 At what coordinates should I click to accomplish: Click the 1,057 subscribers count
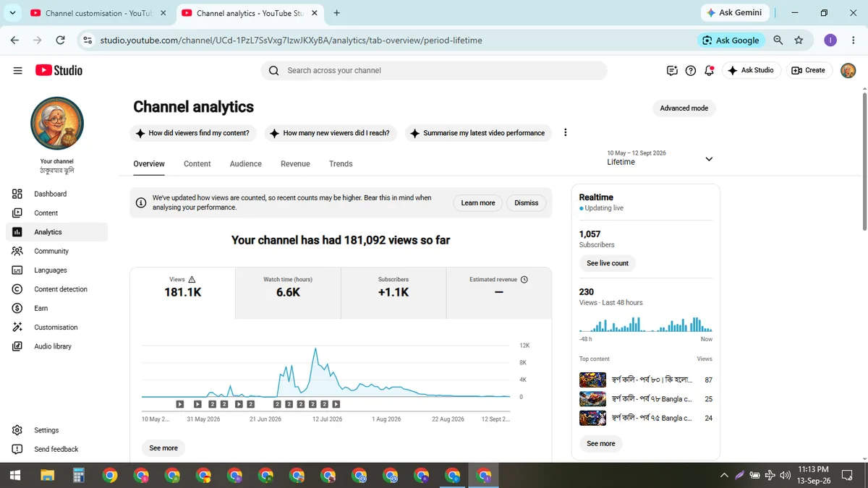click(590, 234)
